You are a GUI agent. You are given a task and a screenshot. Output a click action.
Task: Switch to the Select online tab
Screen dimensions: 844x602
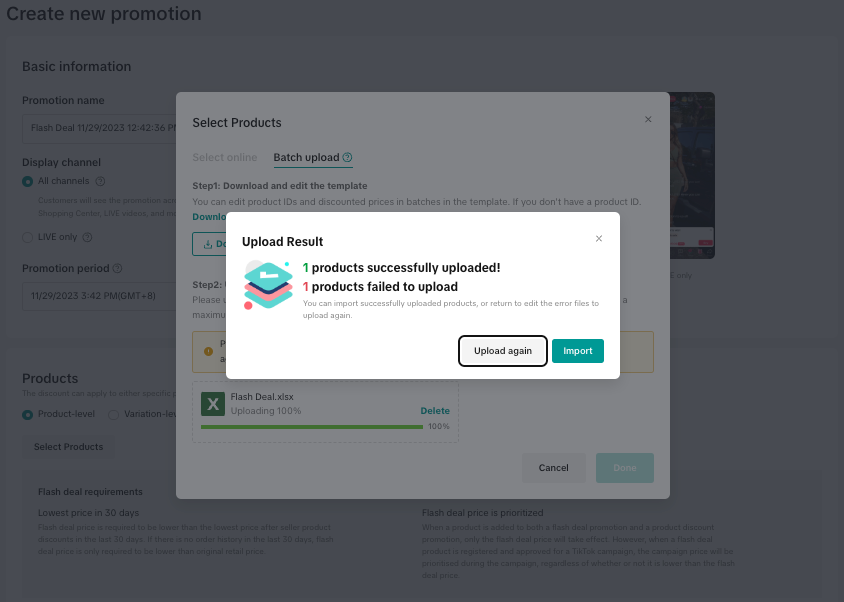[x=225, y=158]
